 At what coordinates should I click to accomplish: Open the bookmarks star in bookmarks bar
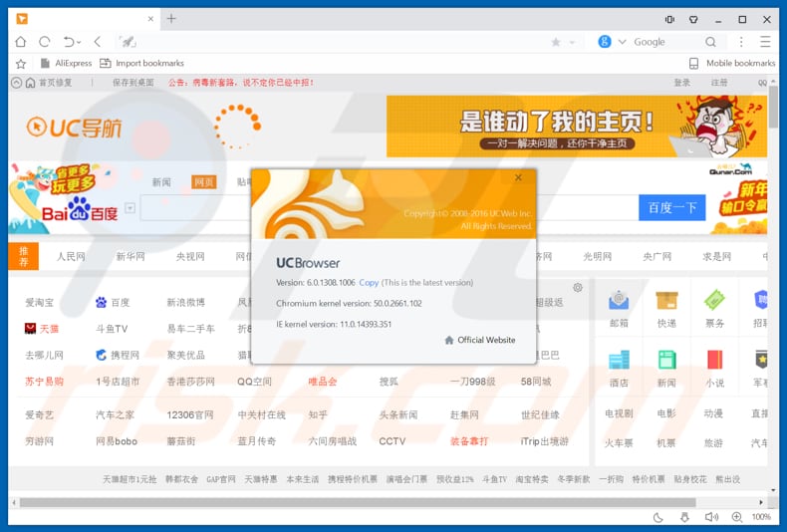(x=21, y=63)
